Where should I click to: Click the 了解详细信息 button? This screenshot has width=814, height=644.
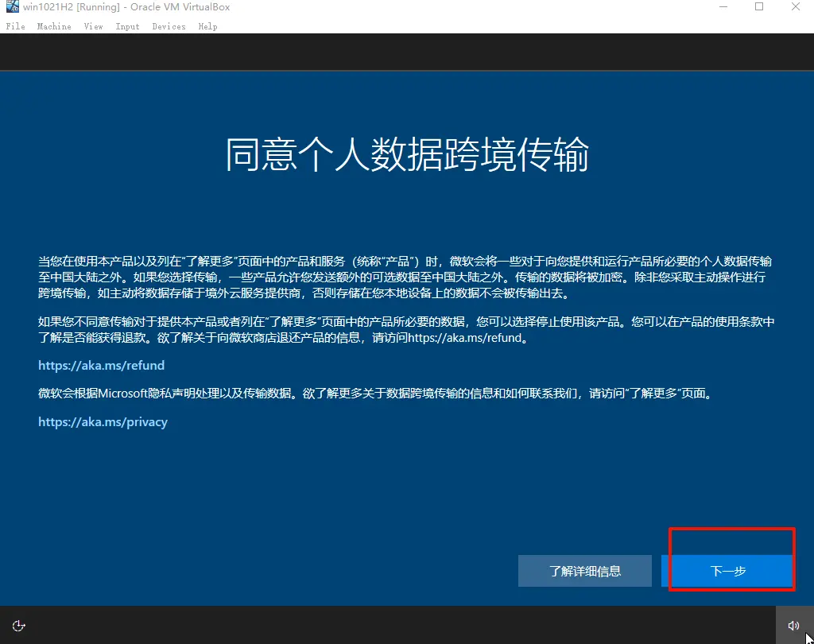point(584,571)
